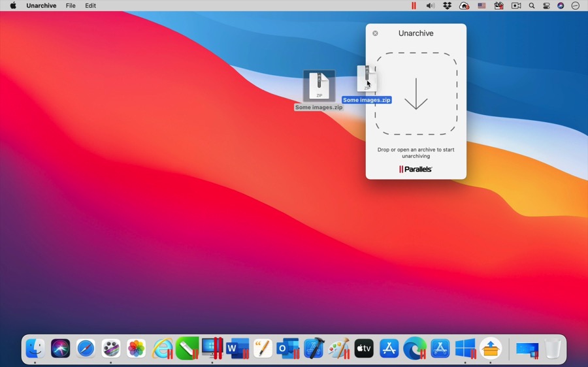Viewport: 588px width, 367px height.
Task: Open Apple TV from the Dock
Action: point(364,348)
